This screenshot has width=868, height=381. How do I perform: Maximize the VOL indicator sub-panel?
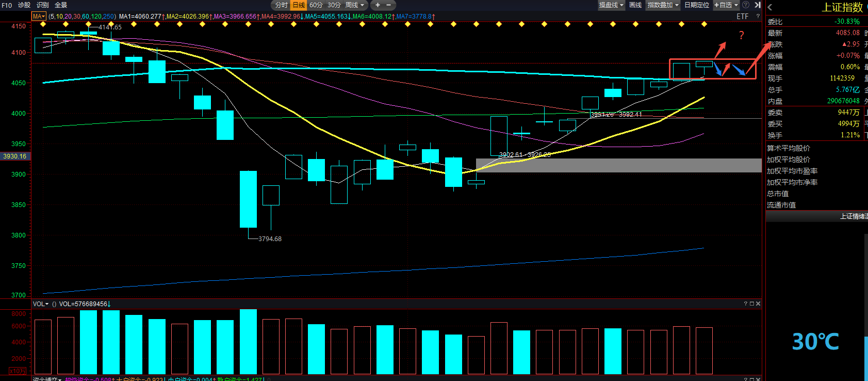pyautogui.click(x=752, y=304)
